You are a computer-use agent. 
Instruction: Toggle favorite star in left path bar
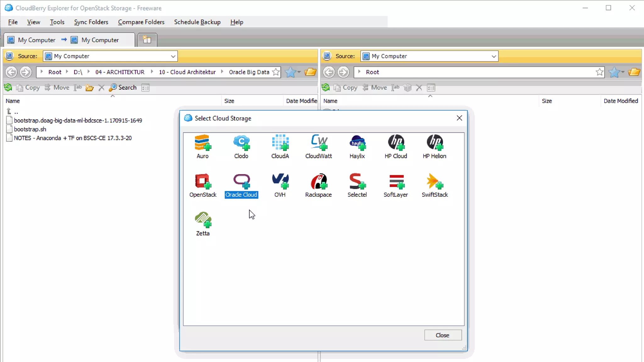(x=276, y=72)
